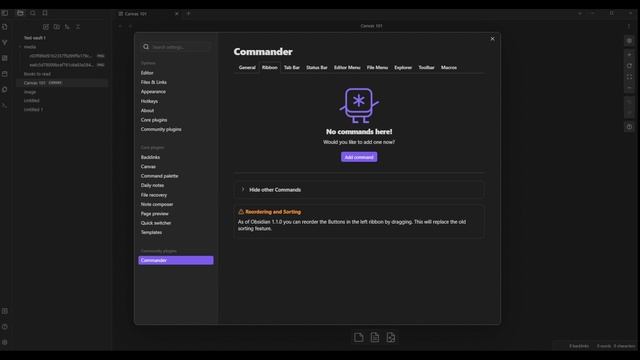Click canvas zoom to fit icon

pyautogui.click(x=629, y=77)
